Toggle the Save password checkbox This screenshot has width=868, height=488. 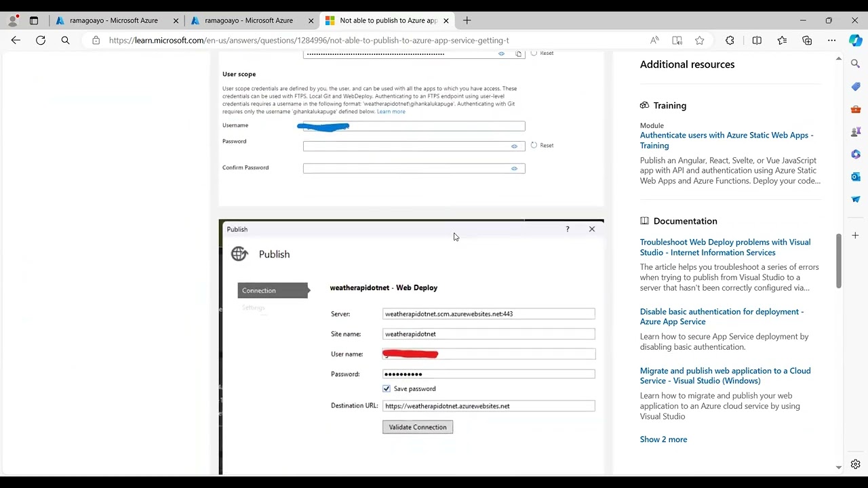click(387, 389)
